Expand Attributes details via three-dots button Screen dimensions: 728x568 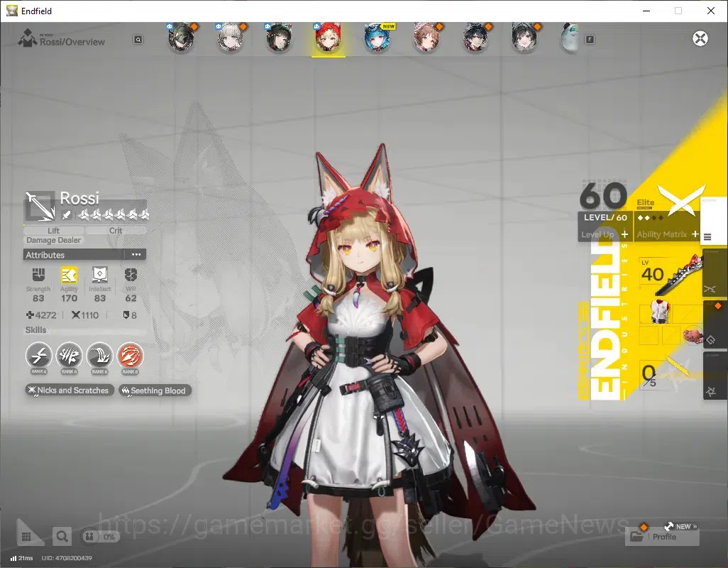pyautogui.click(x=136, y=254)
